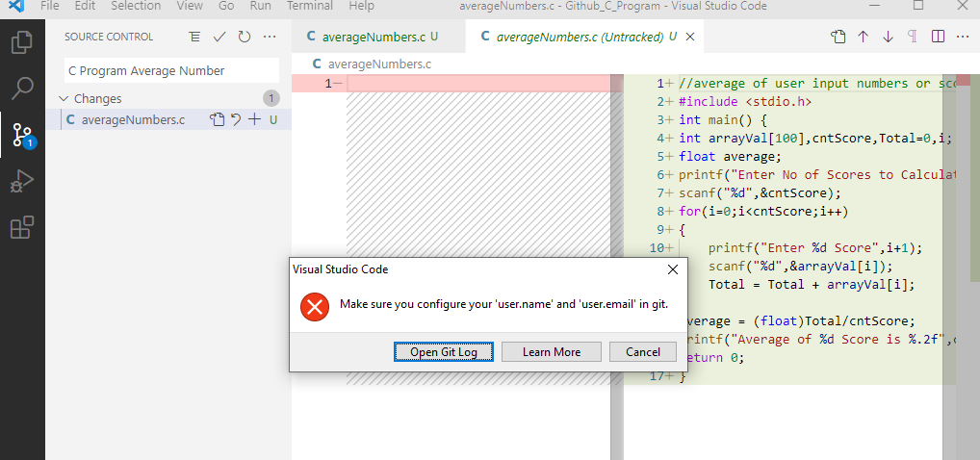The image size is (980, 460).
Task: Open the Terminal menu
Action: click(310, 6)
